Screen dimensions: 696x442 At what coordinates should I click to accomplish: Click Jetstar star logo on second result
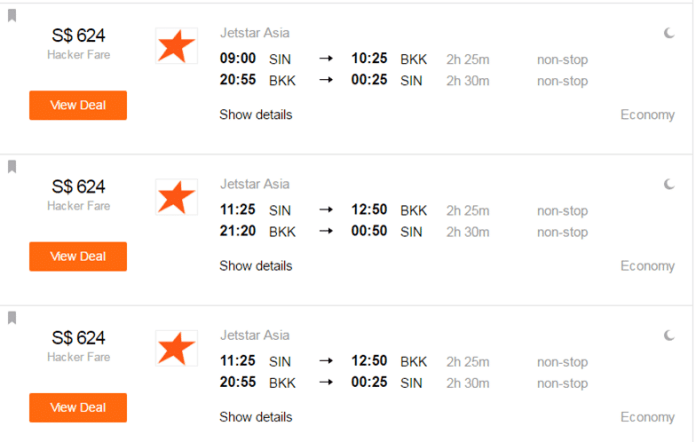pyautogui.click(x=176, y=197)
